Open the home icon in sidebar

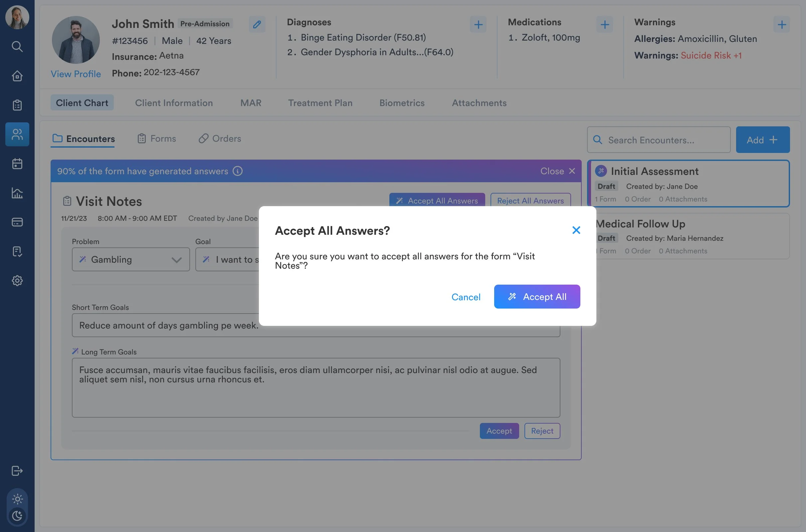(17, 76)
